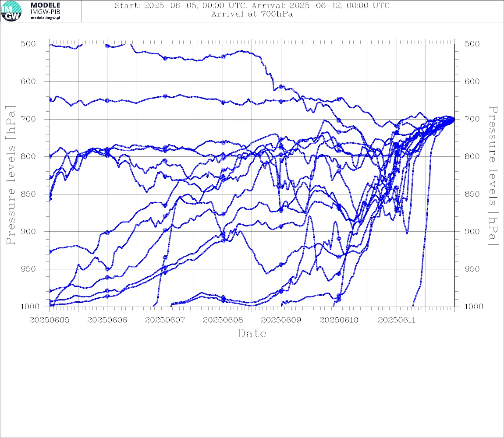
Task: Click the right axis 850 label
Action: point(472,194)
